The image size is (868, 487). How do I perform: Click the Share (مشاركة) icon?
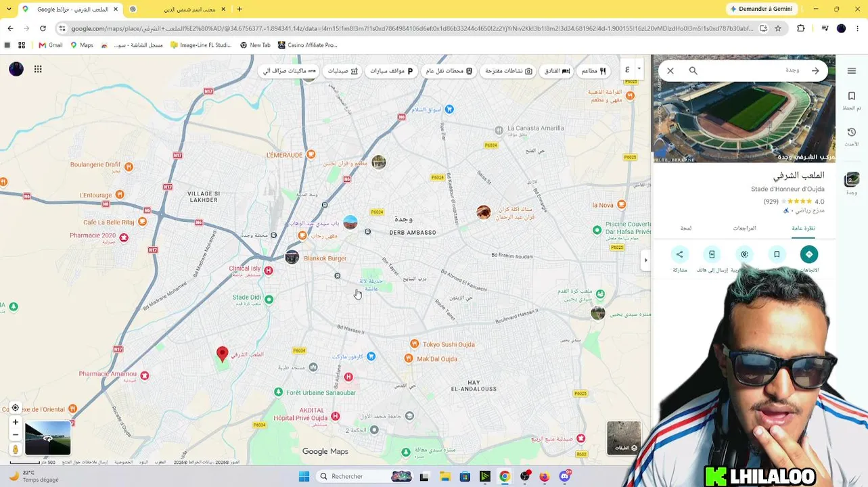tap(680, 254)
